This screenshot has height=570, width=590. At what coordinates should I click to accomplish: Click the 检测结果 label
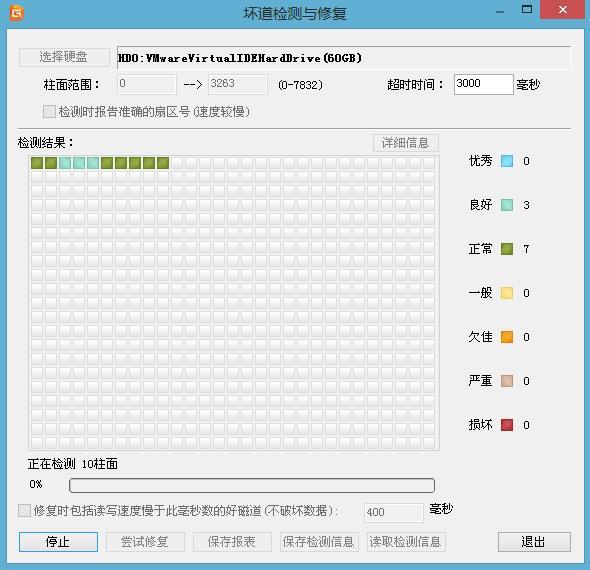(x=46, y=143)
